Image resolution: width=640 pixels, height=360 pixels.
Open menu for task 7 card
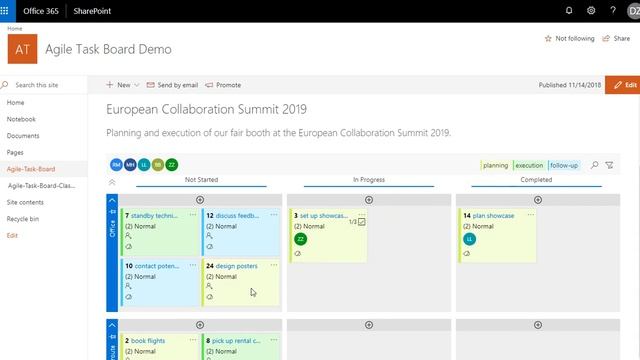pos(193,215)
